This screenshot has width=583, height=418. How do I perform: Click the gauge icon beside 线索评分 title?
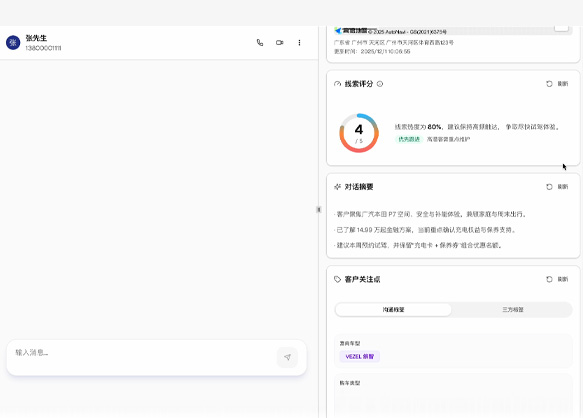click(338, 84)
